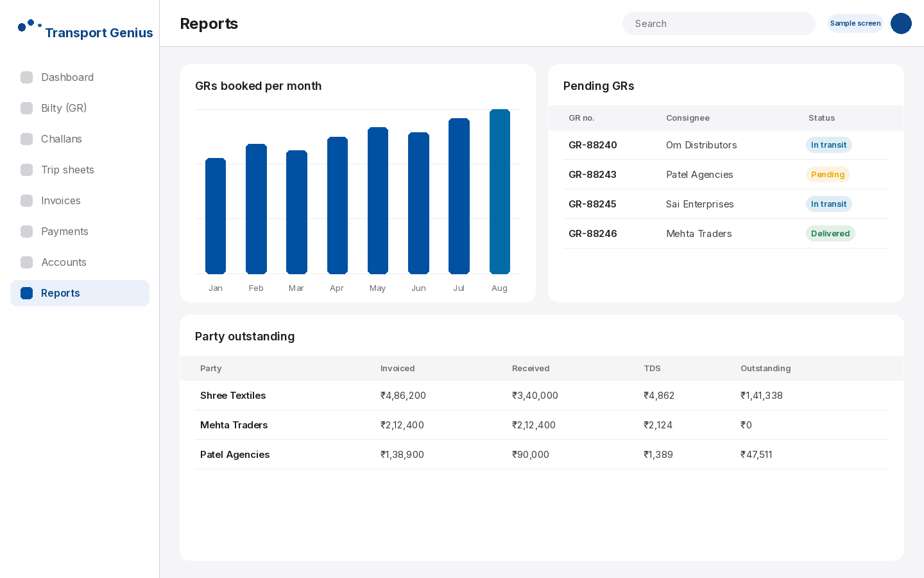Click the Status column header
Image resolution: width=924 pixels, height=578 pixels.
(x=822, y=118)
